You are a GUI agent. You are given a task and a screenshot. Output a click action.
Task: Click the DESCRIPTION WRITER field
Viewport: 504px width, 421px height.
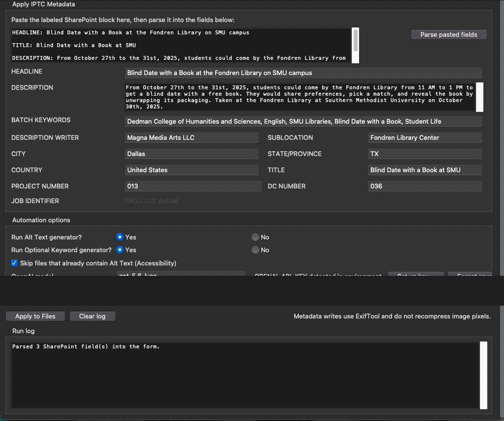click(192, 138)
